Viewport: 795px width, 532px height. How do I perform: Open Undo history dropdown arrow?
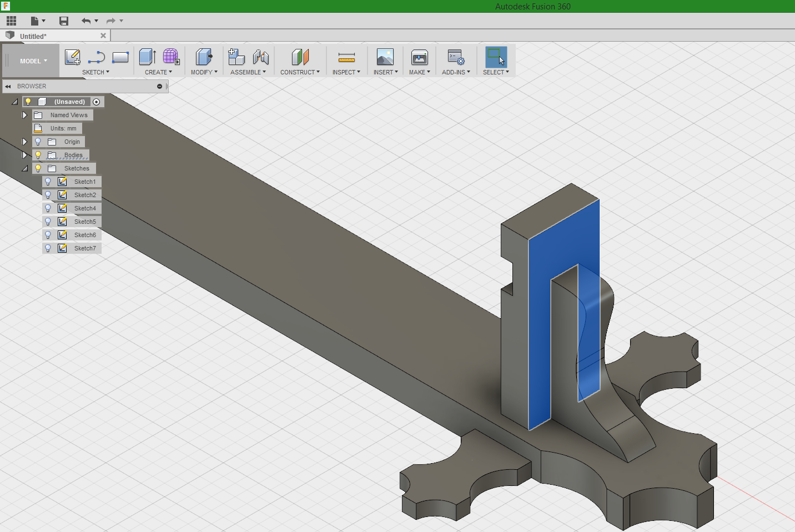pyautogui.click(x=97, y=21)
